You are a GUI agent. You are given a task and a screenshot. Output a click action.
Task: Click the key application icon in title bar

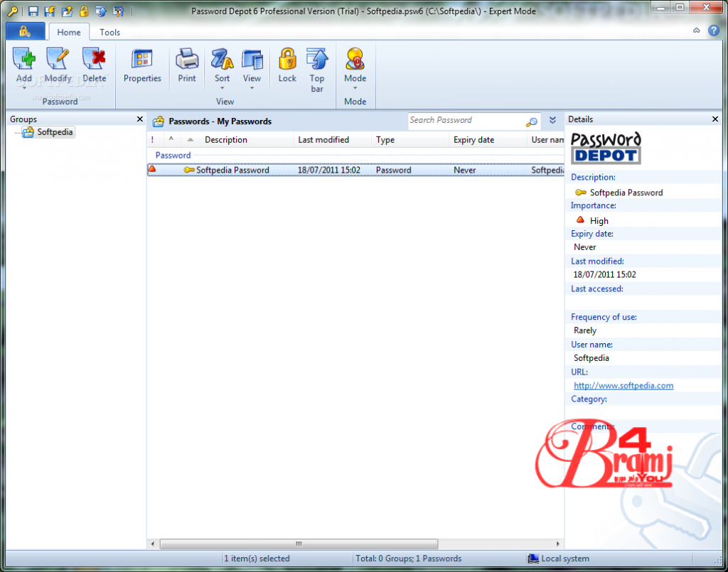[x=13, y=11]
